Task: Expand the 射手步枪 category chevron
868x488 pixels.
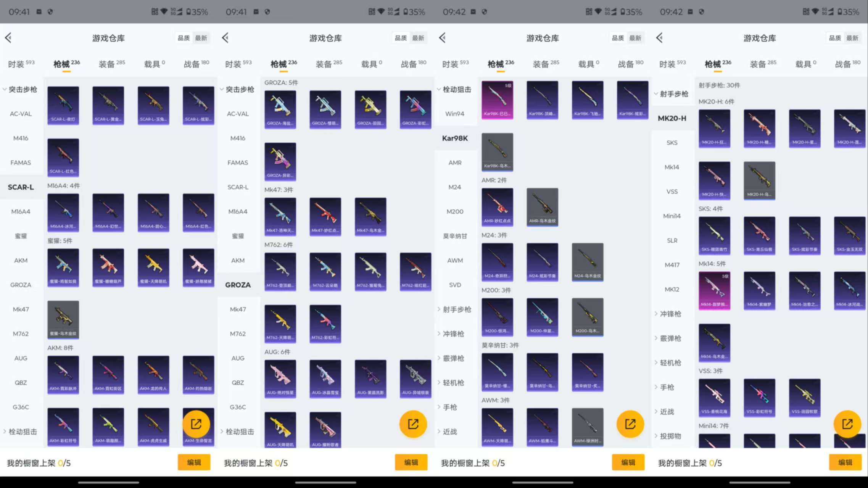Action: [x=454, y=309]
